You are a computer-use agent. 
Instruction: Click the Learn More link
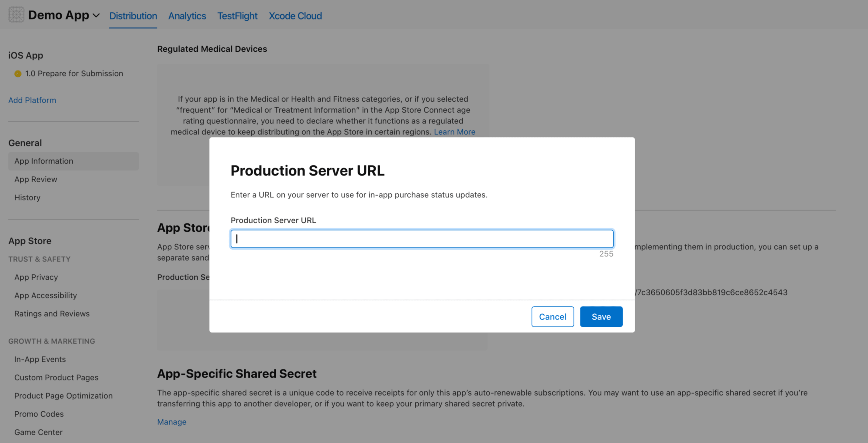coord(455,132)
